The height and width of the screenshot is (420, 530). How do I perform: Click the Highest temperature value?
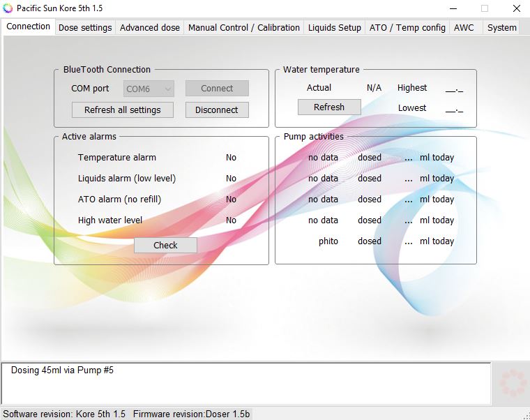click(x=454, y=89)
